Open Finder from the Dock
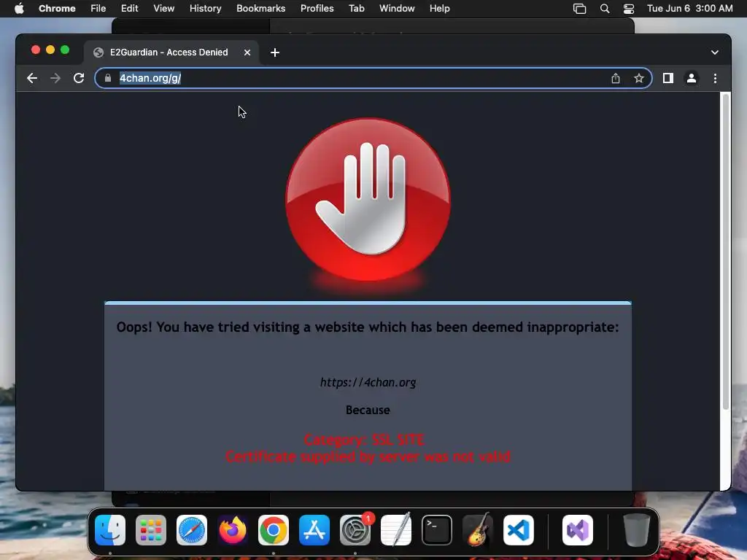 tap(110, 530)
